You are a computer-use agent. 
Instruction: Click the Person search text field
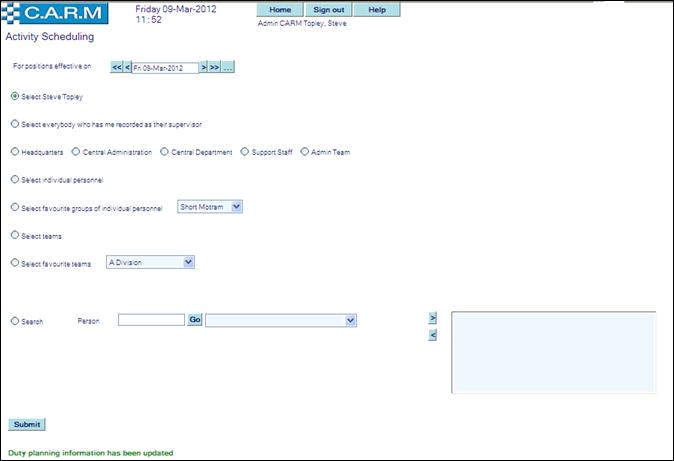pyautogui.click(x=151, y=320)
